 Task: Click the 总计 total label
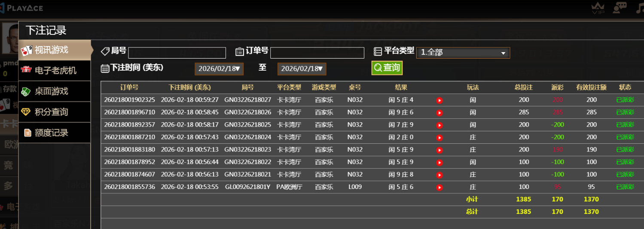coord(472,212)
